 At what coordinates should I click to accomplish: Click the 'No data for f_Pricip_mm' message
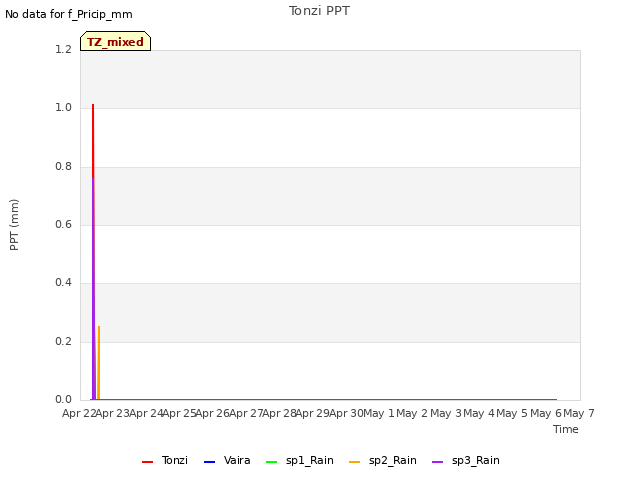[69, 14]
